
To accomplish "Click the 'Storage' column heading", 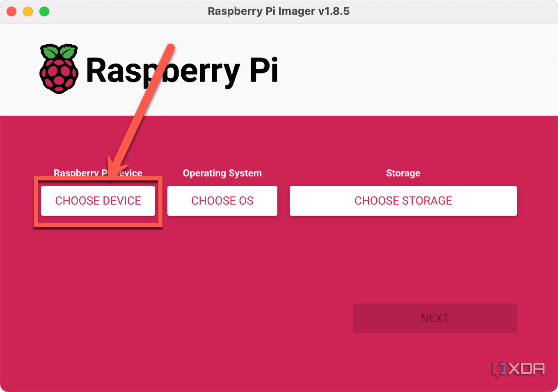I will click(403, 173).
